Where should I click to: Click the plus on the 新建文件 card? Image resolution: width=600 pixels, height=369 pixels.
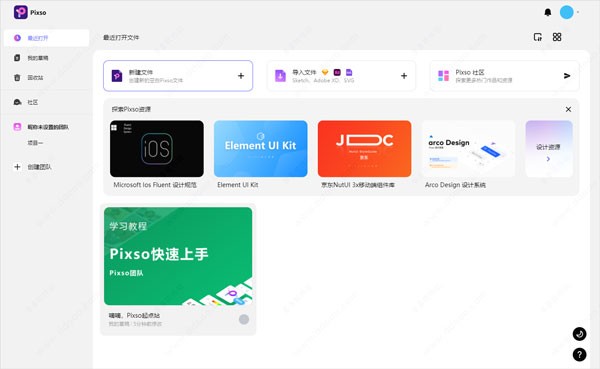click(x=241, y=76)
